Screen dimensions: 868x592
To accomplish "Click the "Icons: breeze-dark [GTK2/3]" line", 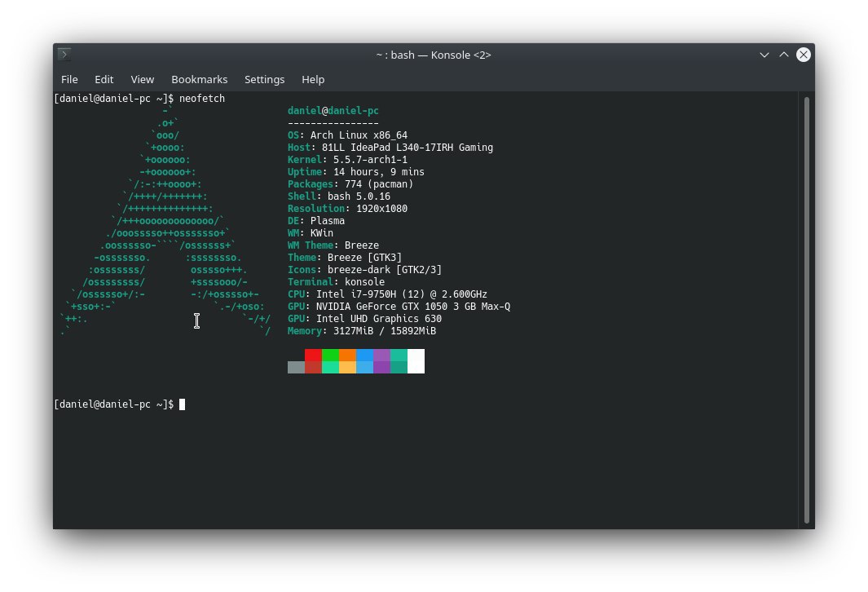I will click(365, 269).
